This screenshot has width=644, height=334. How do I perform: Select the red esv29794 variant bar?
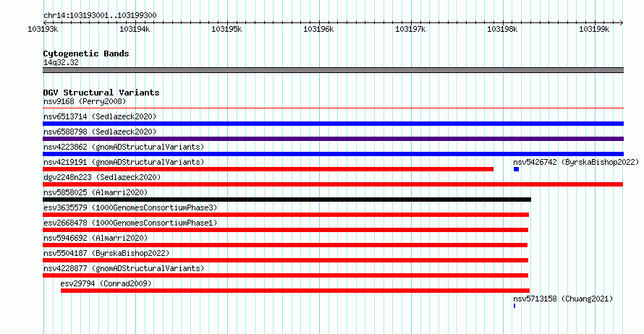295,291
